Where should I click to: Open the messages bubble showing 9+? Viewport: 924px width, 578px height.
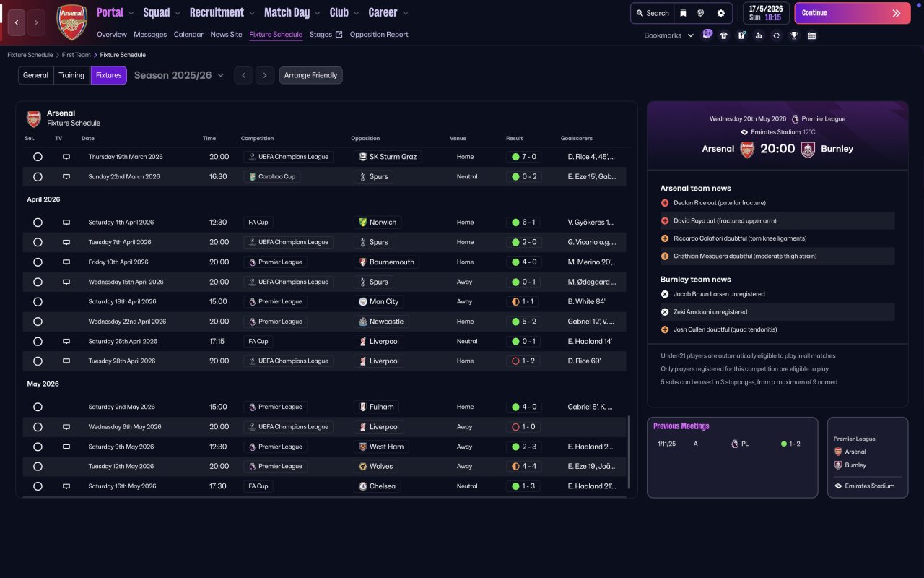click(x=707, y=35)
